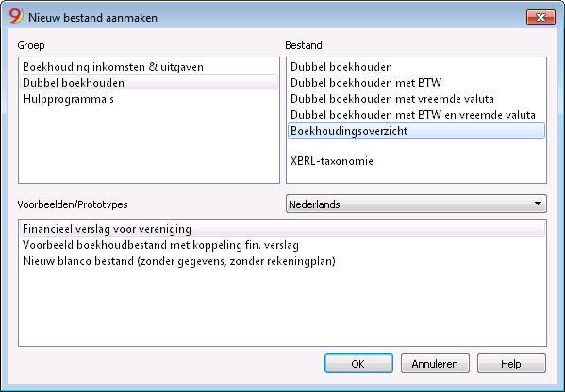Select the Boekhoudingsoverzicht file type
The height and width of the screenshot is (392, 565).
[x=416, y=131]
